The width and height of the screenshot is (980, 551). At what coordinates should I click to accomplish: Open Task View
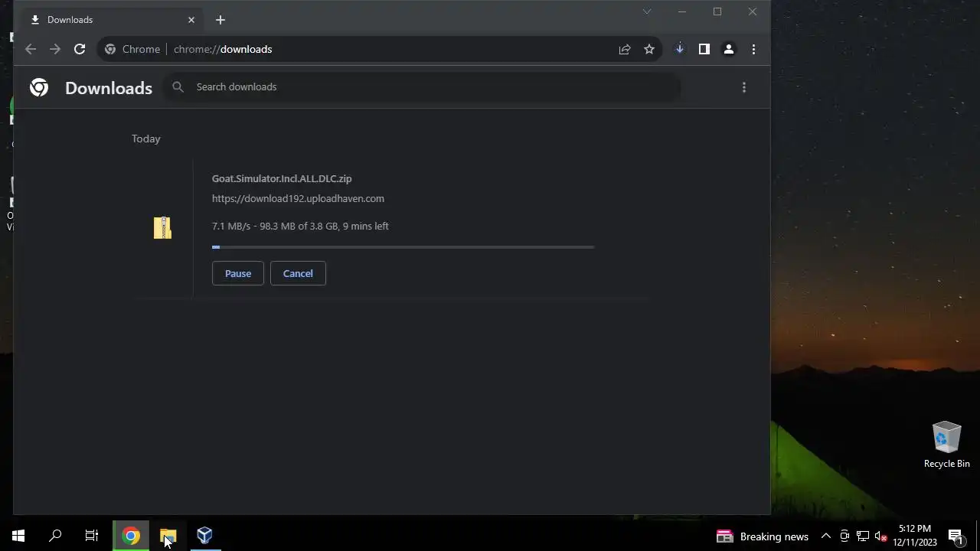point(92,536)
